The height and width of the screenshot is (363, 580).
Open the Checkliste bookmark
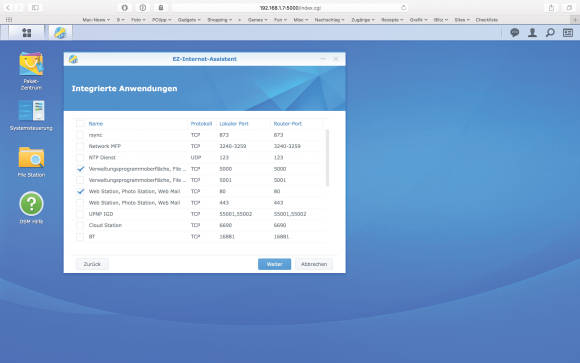point(486,20)
